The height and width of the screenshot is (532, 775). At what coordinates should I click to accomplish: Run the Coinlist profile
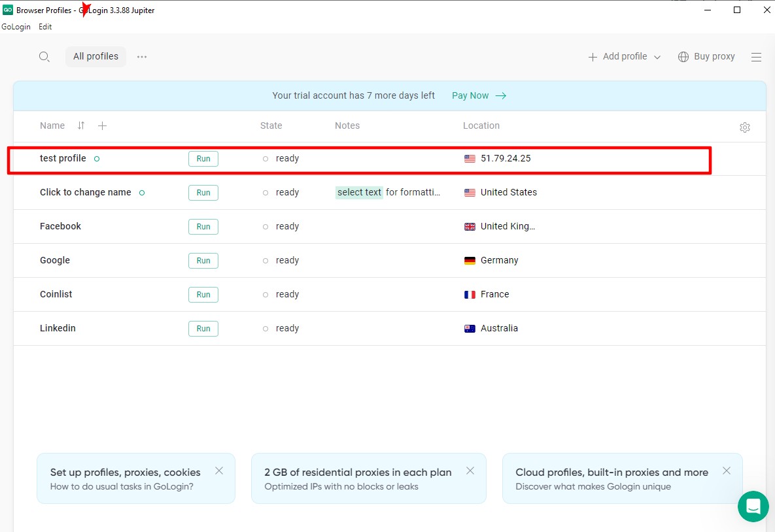click(x=203, y=295)
